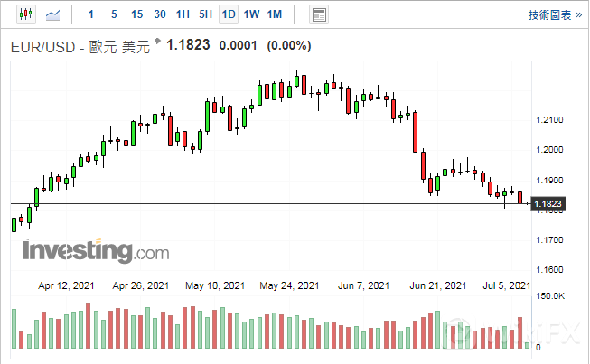The image size is (590, 364).
Task: Select the 1 minute timeframe
Action: (89, 14)
